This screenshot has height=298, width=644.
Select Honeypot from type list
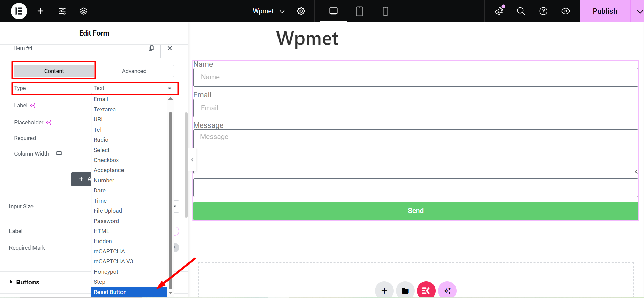pos(129,272)
